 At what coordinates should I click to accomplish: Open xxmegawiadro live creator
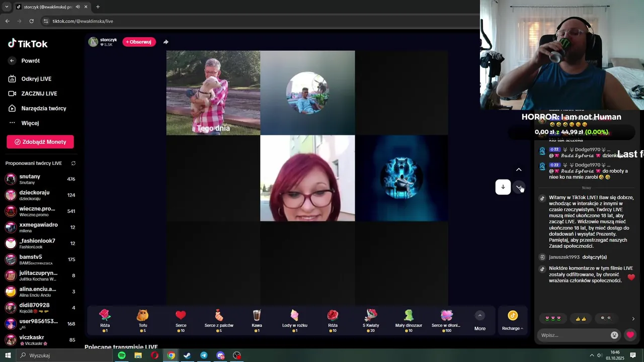(x=40, y=227)
